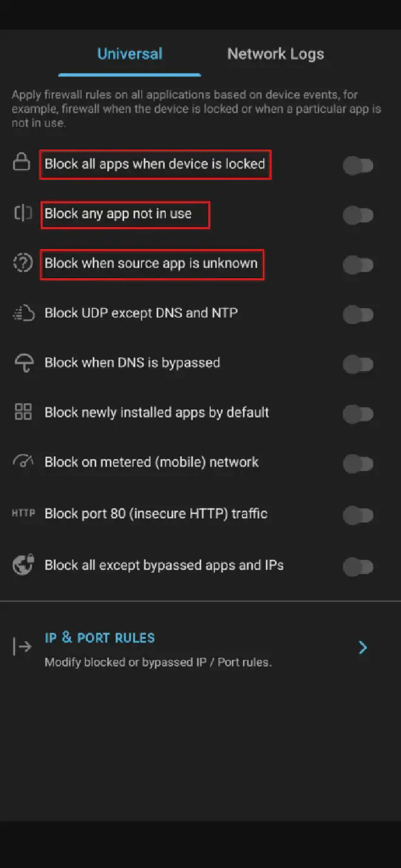Click the globe lock icon for bypassed apps
This screenshot has width=401, height=868.
(x=23, y=565)
